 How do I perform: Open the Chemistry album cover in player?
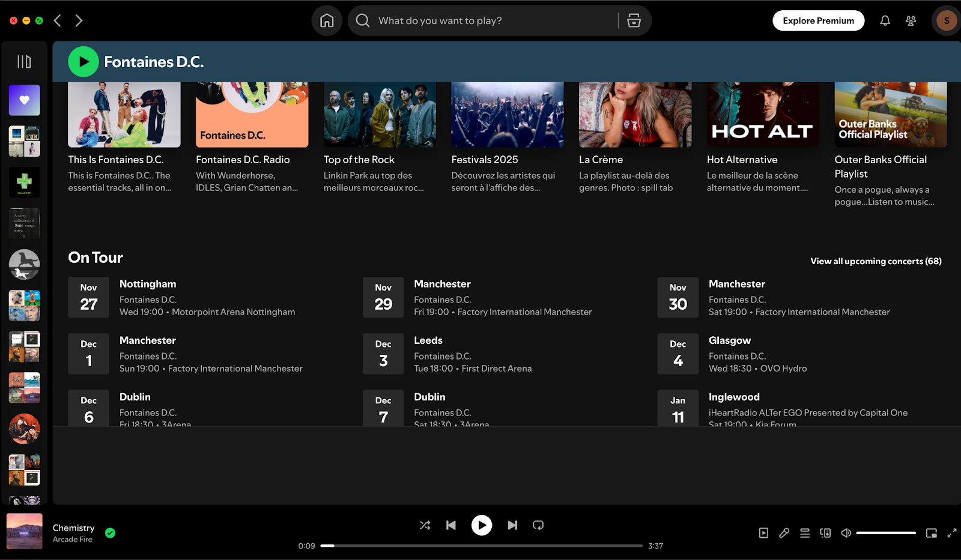pos(25,531)
